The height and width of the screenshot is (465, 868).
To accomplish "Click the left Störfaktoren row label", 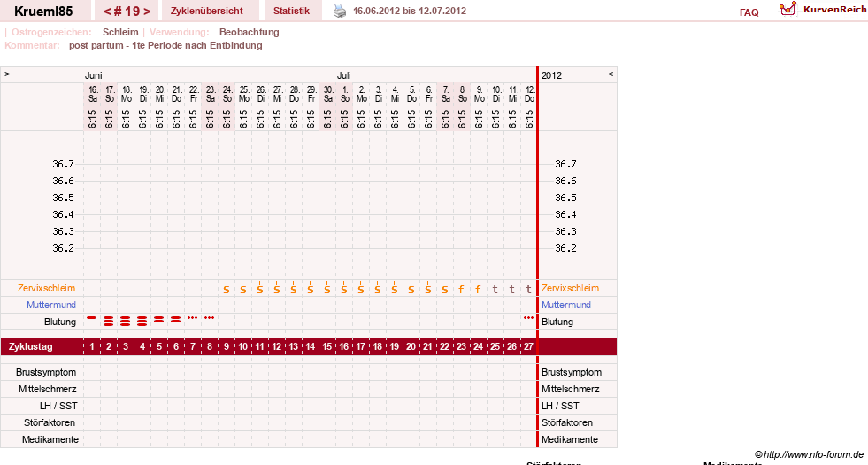I will tap(50, 422).
